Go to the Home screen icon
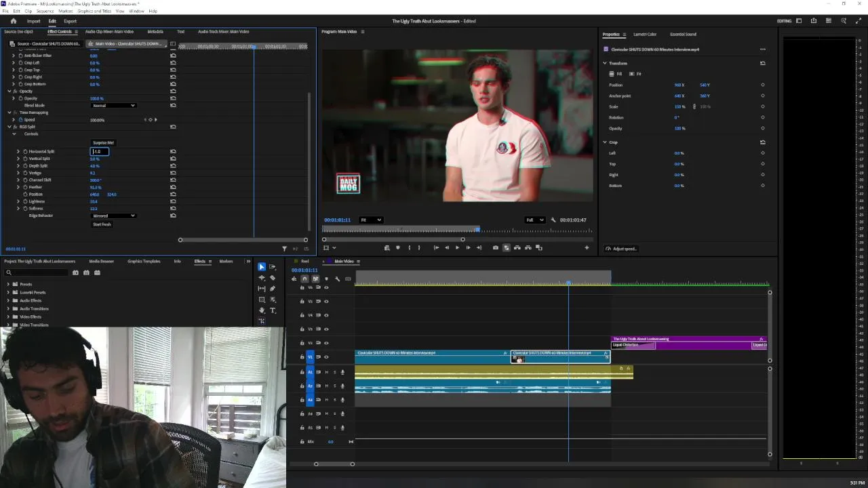 tap(13, 21)
